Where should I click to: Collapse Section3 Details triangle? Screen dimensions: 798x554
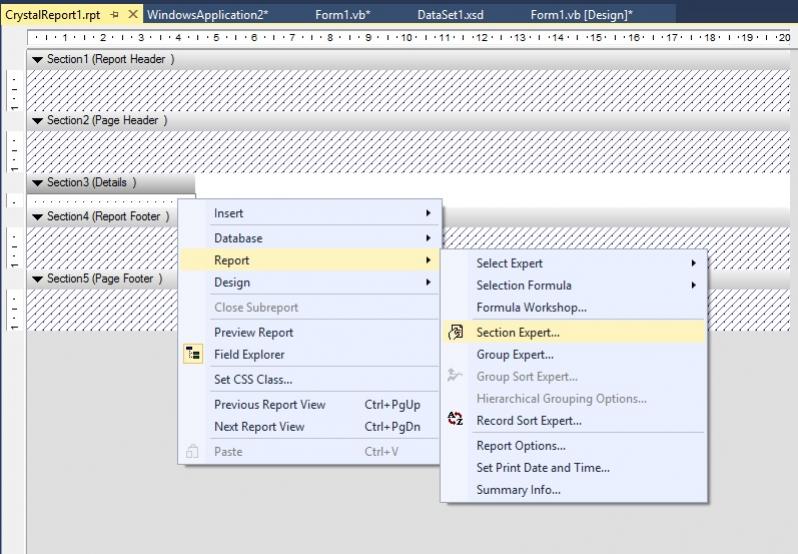pyautogui.click(x=37, y=183)
